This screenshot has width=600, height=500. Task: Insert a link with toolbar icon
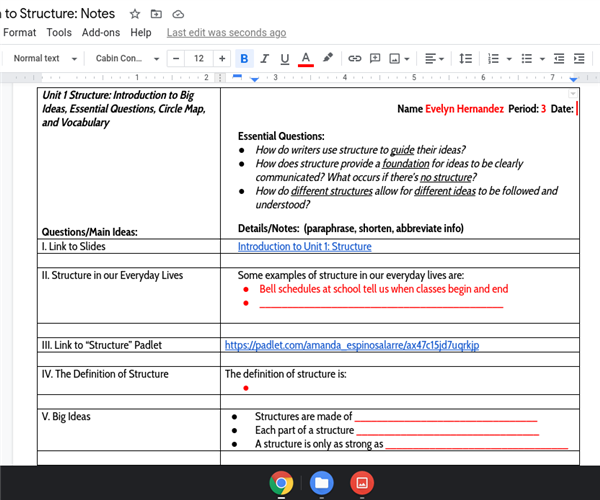[355, 59]
